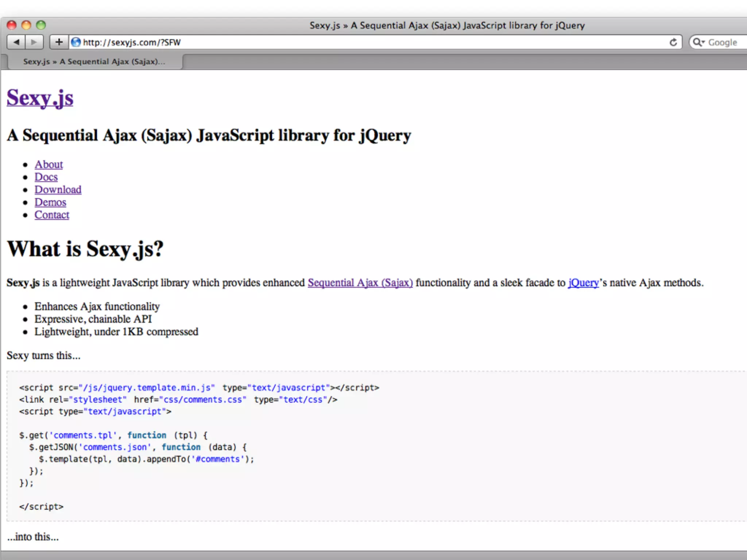
Task: Click the browser forward arrow button
Action: click(x=34, y=42)
